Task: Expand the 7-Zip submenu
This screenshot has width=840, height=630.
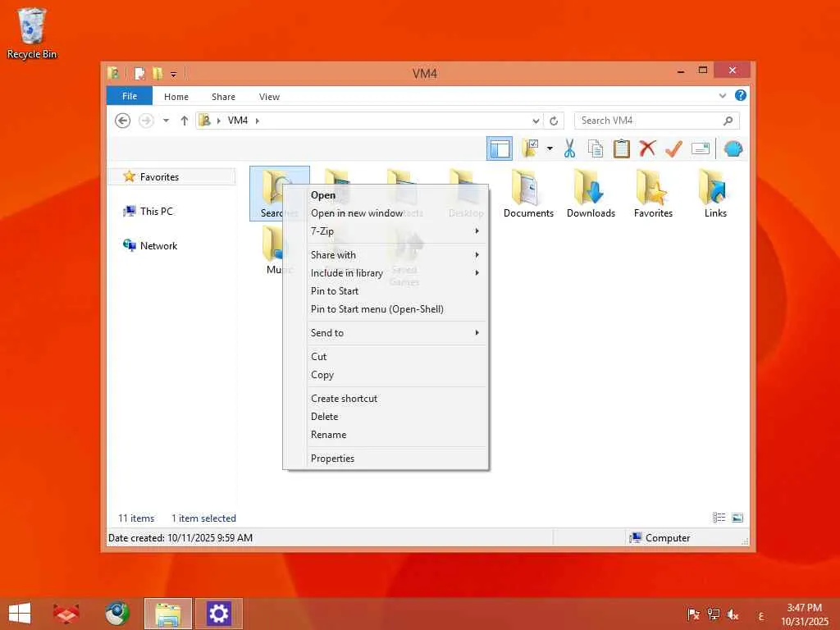Action: [x=386, y=231]
